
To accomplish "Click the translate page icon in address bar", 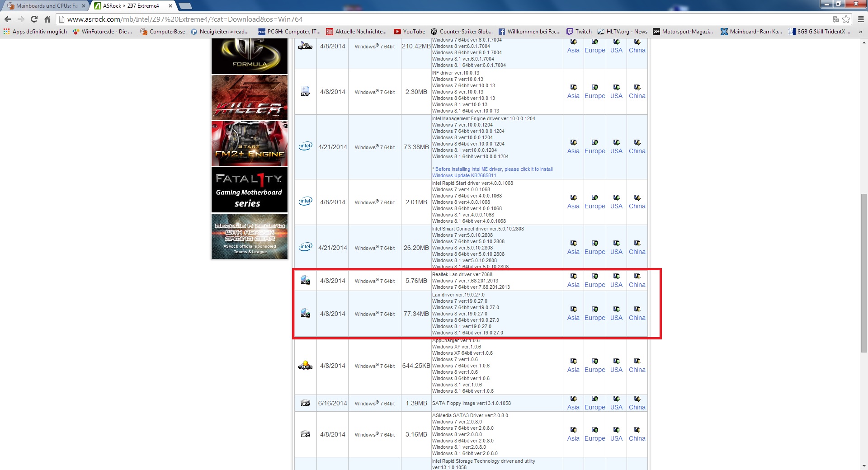I will pyautogui.click(x=836, y=19).
